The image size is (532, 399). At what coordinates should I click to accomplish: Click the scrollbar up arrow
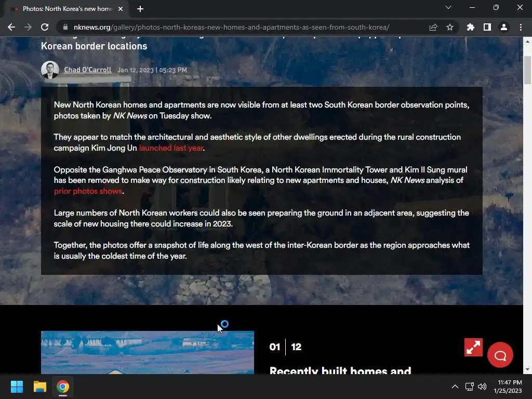(528, 42)
